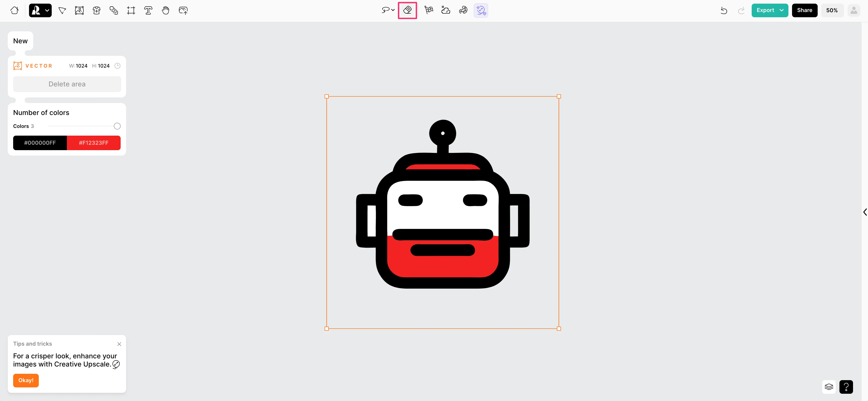Screen dimensions: 868x401
Task: Select the arrow pointer tool
Action: (x=62, y=10)
